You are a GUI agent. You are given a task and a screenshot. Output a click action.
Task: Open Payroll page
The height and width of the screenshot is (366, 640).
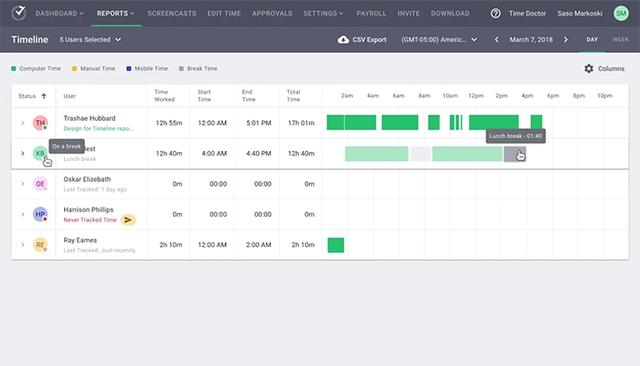[371, 13]
